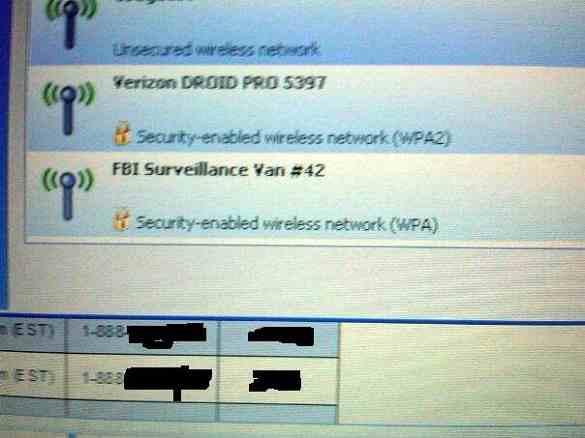The height and width of the screenshot is (438, 585).
Task: Click the padlock icon on the WPA2 network
Action: (122, 133)
